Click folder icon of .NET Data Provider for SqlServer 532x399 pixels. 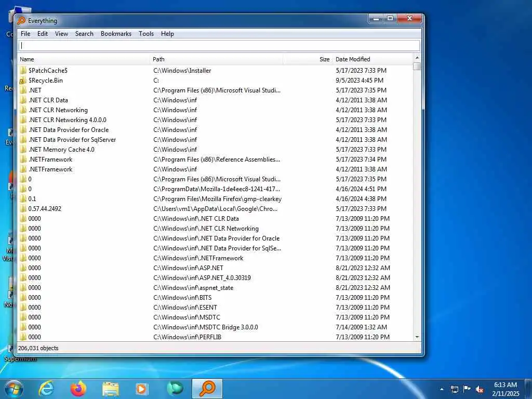[x=23, y=139]
